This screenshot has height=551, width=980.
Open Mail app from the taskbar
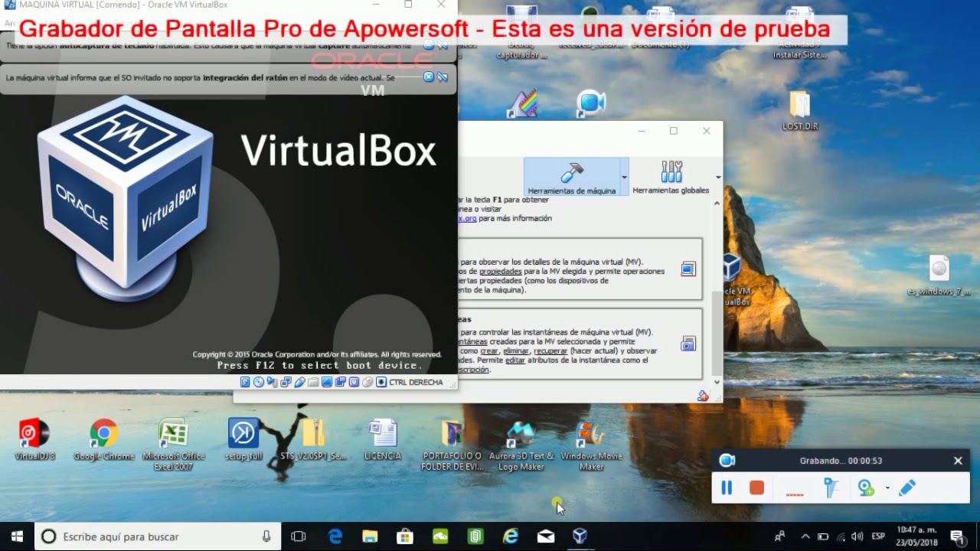click(x=545, y=536)
